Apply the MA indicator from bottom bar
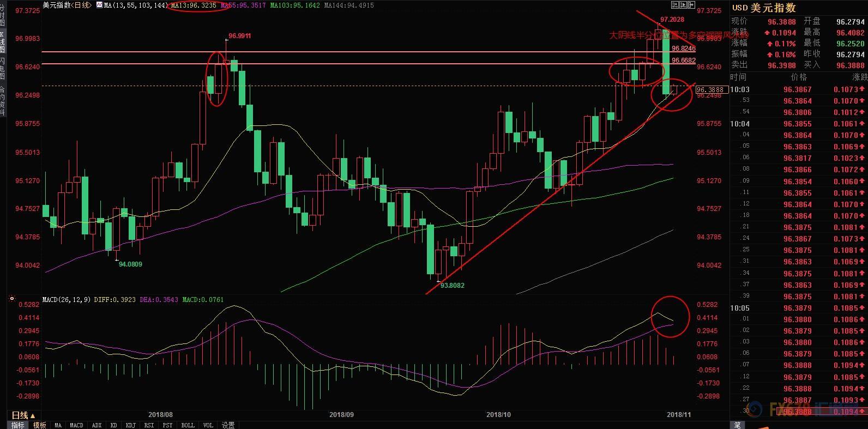The image size is (868, 429). (58, 425)
